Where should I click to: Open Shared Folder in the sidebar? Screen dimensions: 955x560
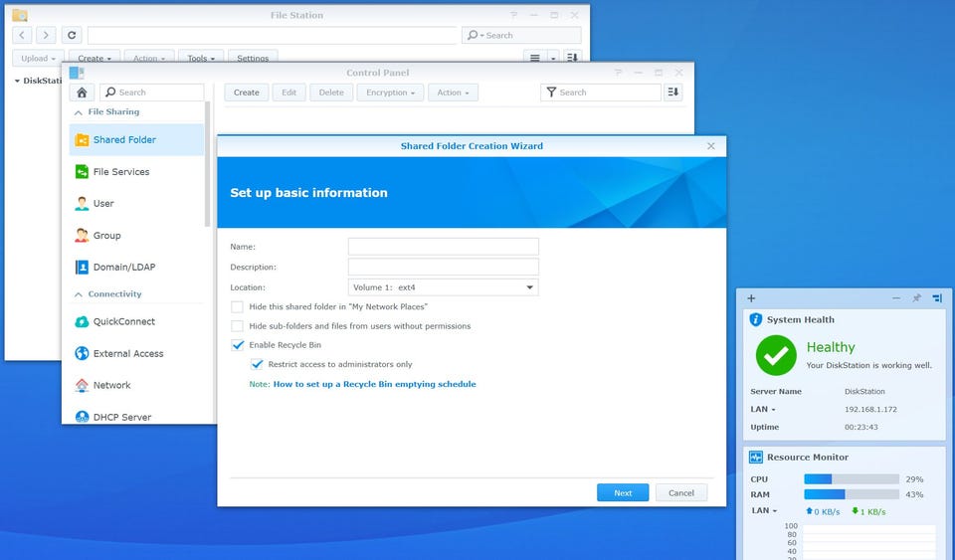pyautogui.click(x=124, y=140)
